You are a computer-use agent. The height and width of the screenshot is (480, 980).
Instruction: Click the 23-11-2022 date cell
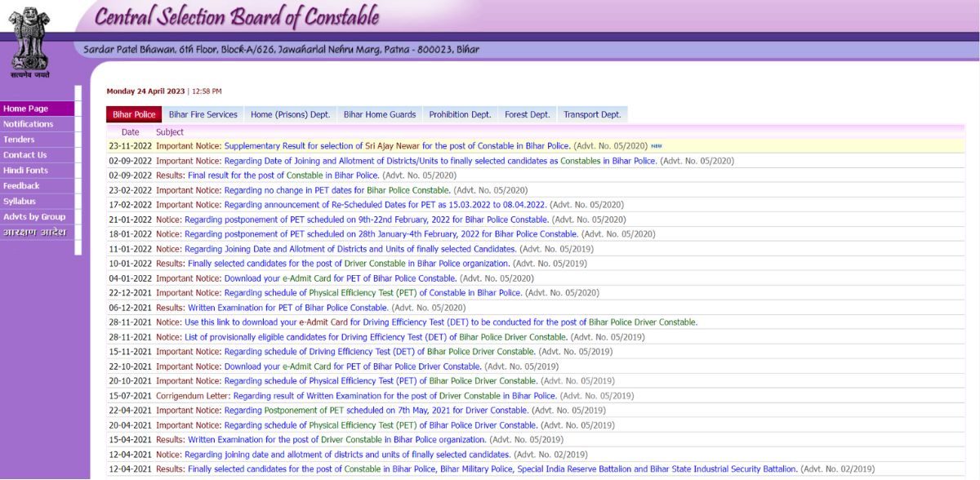pos(131,146)
